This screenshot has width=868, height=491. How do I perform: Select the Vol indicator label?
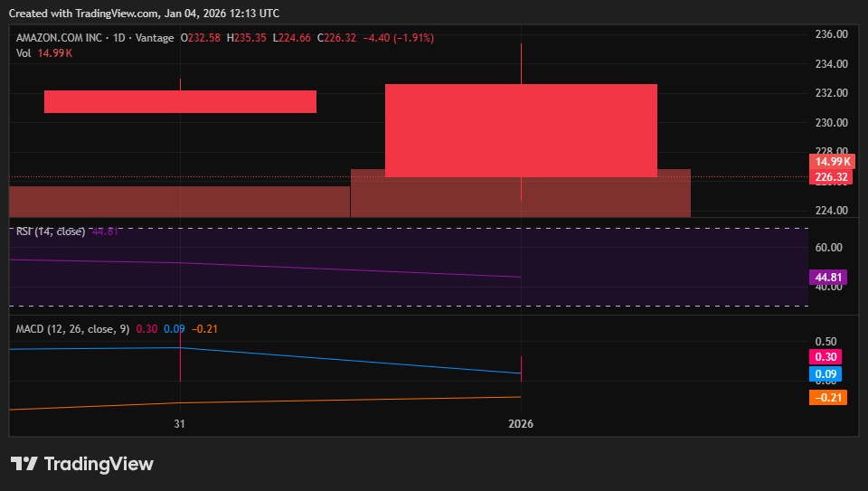tap(24, 53)
